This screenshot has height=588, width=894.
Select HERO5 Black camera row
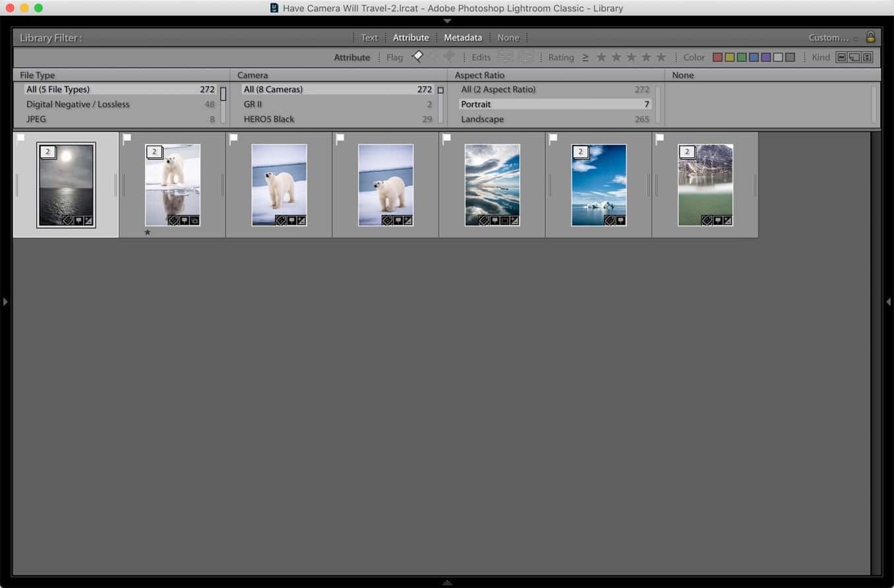click(338, 119)
